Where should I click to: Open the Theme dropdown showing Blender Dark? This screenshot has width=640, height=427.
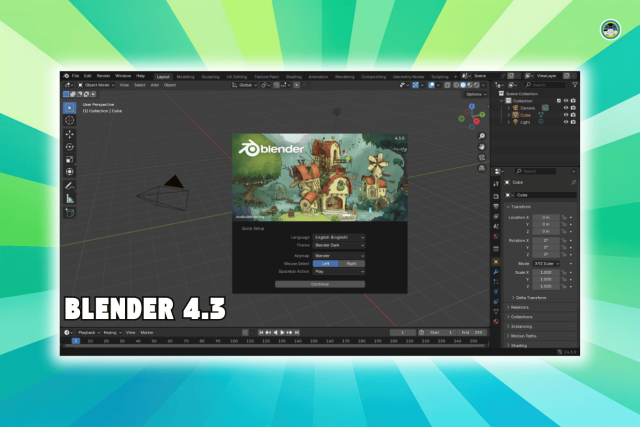point(339,244)
